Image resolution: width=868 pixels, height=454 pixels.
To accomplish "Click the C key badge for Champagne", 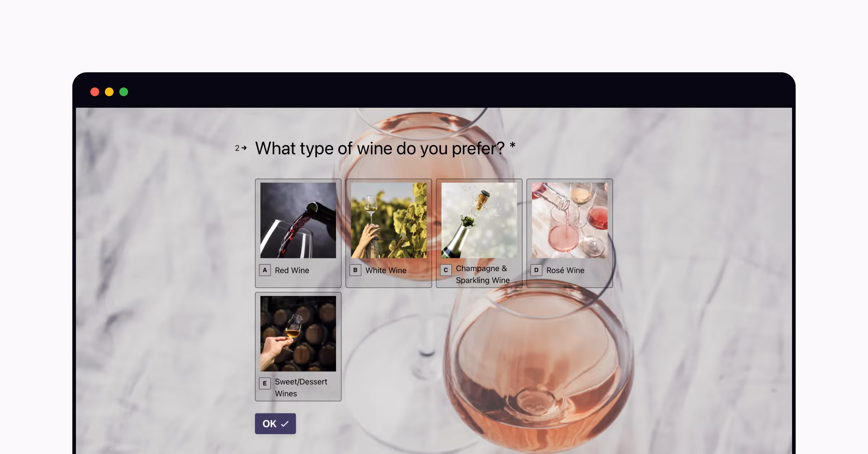I will (446, 270).
